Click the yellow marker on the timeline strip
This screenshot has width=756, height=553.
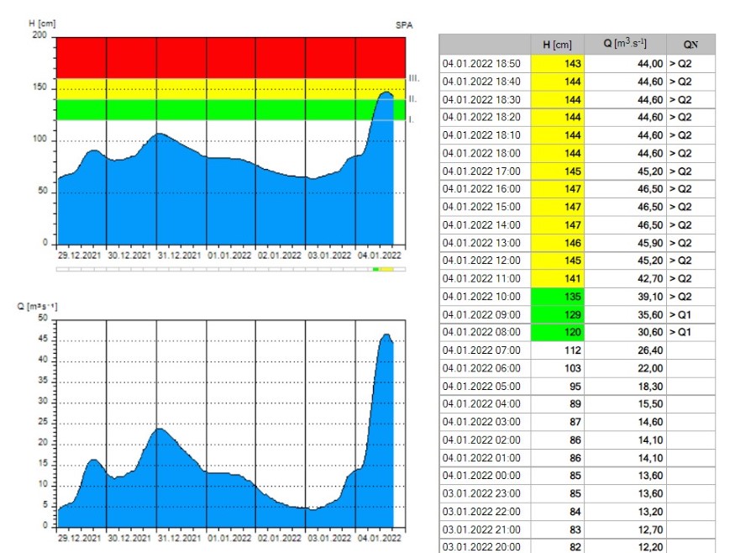[387, 269]
